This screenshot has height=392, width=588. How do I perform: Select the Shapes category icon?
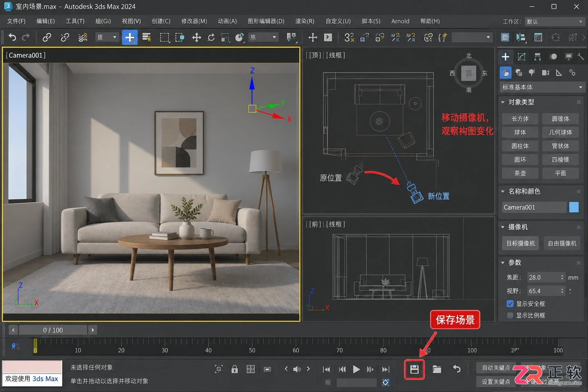(519, 73)
